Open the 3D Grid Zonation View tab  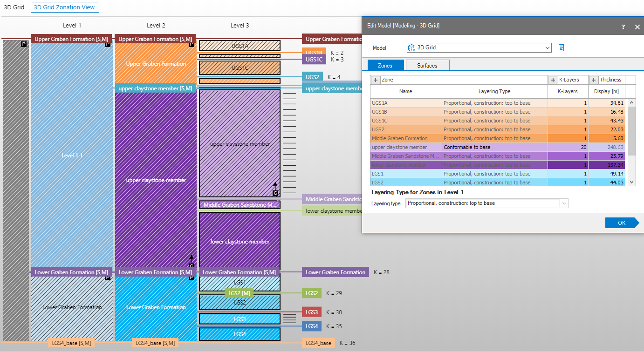coord(65,7)
